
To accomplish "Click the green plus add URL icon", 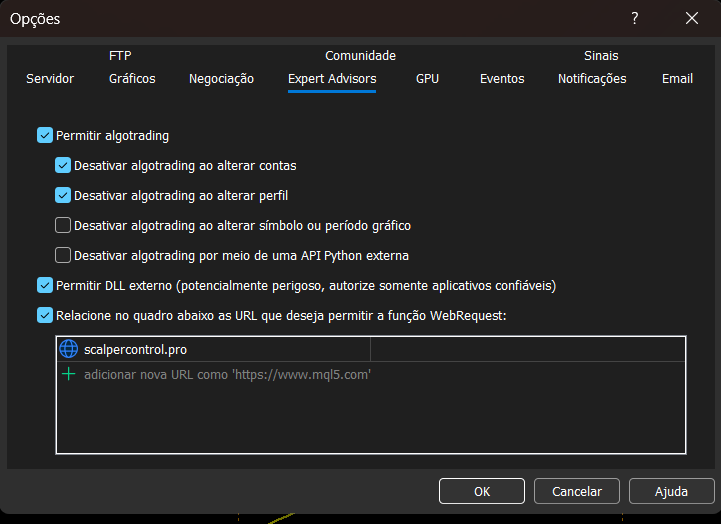I will coord(68,374).
